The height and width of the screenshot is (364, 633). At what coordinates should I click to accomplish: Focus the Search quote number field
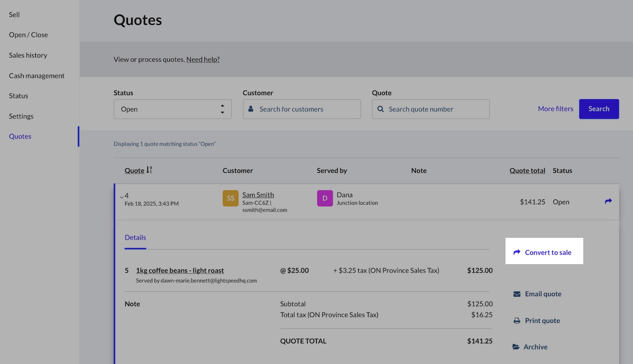(430, 109)
